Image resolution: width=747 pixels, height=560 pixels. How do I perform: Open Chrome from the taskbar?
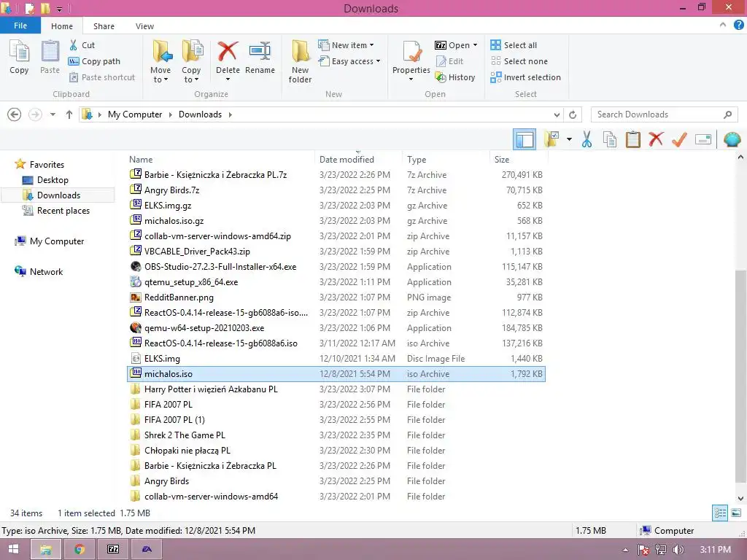coord(80,549)
